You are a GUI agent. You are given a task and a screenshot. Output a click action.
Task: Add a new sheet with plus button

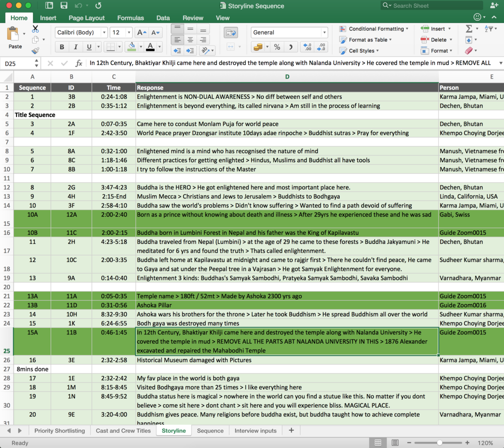(291, 430)
